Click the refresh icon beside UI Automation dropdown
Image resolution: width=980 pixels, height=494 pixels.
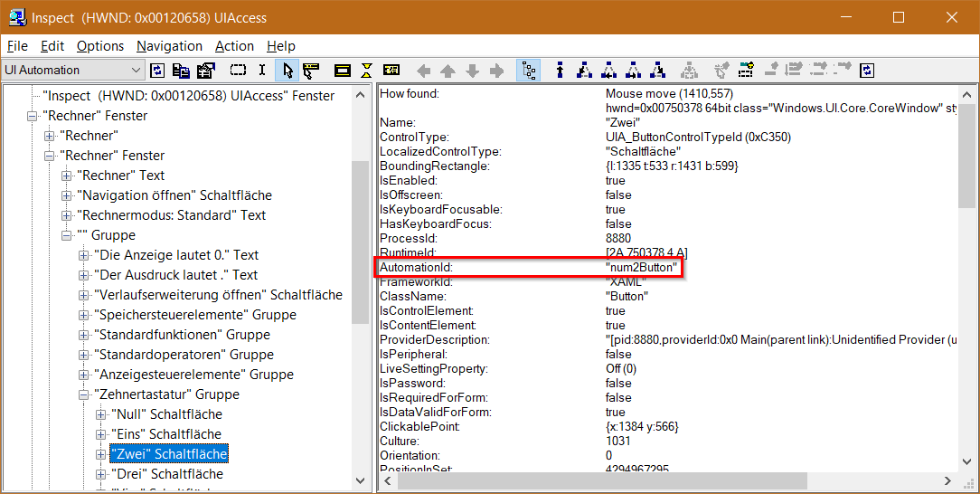pyautogui.click(x=158, y=71)
